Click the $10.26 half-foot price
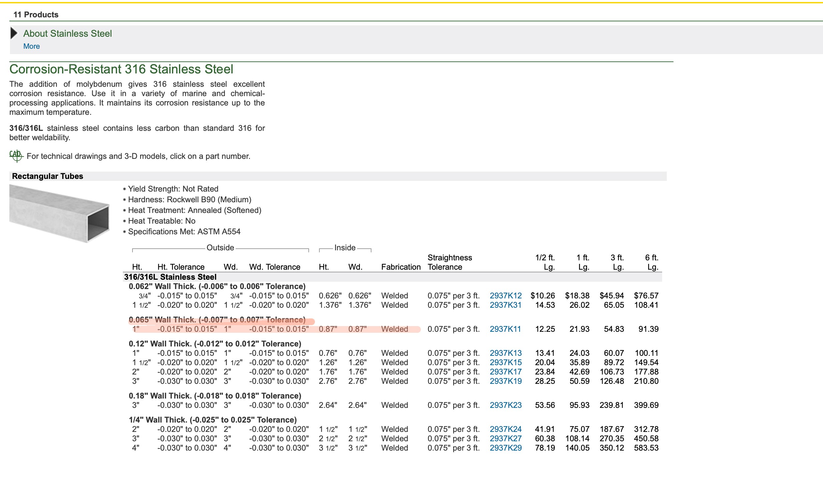The image size is (823, 504). [542, 296]
